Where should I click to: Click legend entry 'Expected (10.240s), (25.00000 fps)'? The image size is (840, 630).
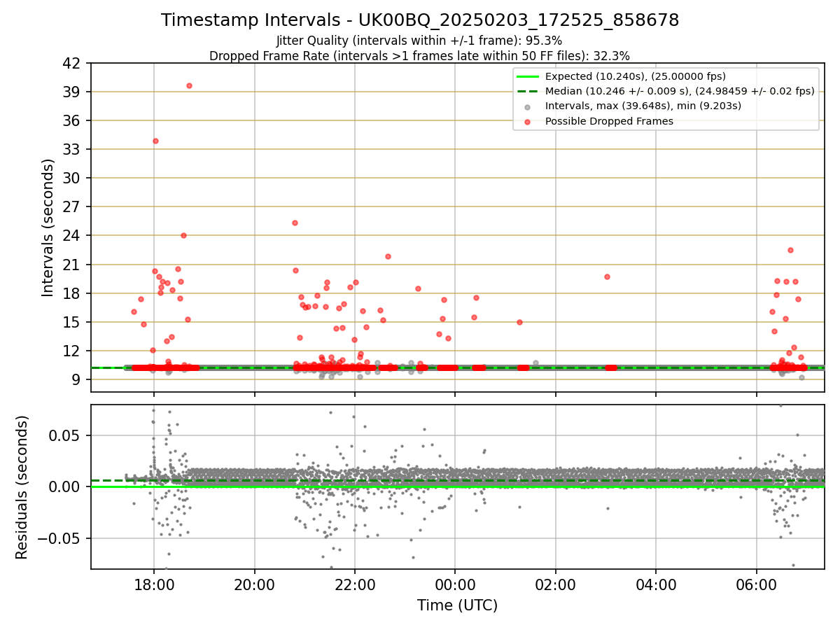click(x=636, y=76)
